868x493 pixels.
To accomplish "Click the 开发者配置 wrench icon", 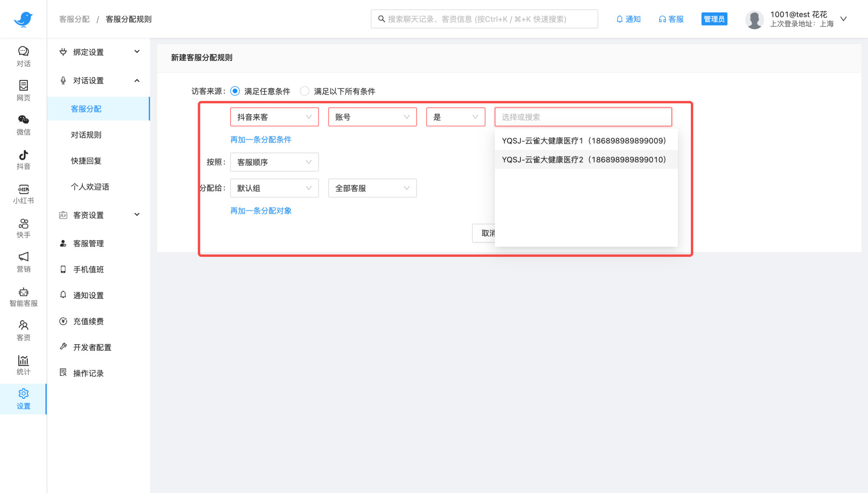I will pyautogui.click(x=63, y=347).
